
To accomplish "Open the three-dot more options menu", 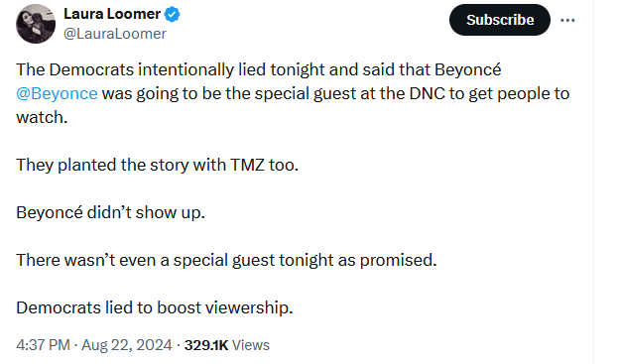I will coord(567,20).
